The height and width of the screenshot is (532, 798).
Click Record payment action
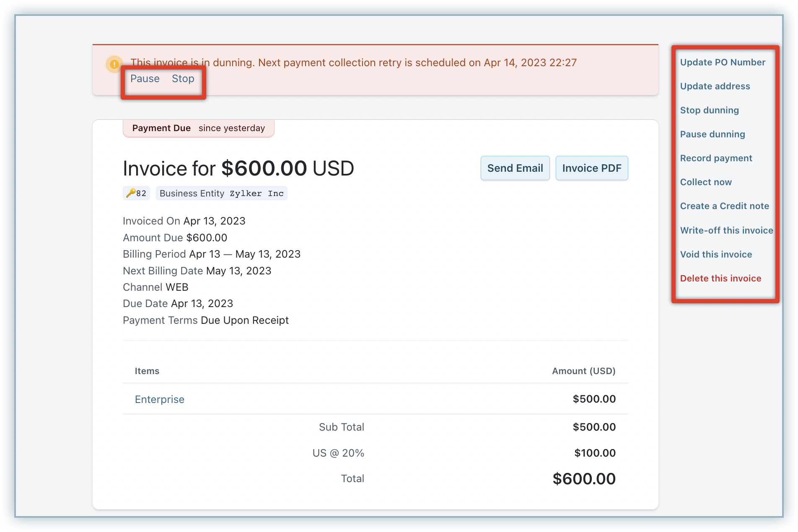click(x=716, y=158)
